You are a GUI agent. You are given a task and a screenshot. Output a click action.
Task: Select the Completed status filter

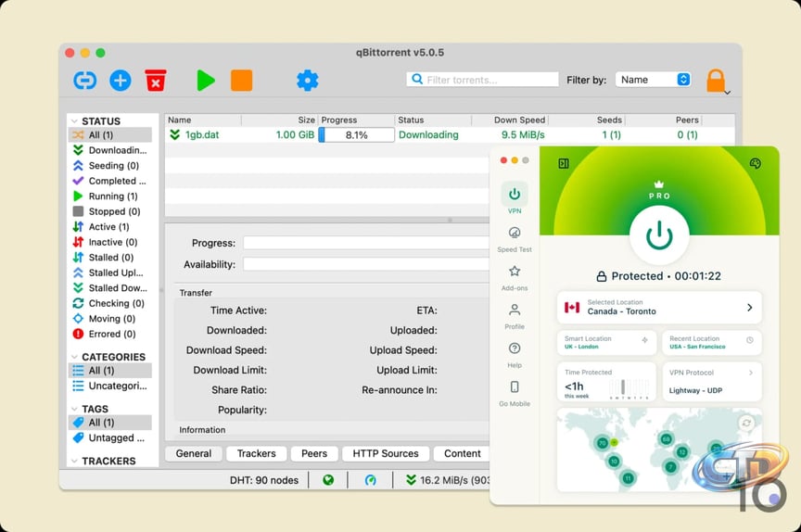click(x=109, y=181)
